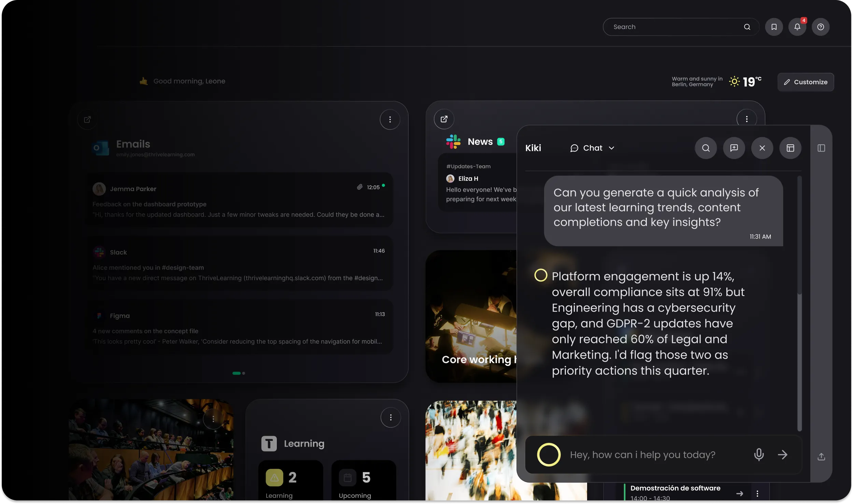This screenshot has width=853, height=504.
Task: Click the bookmark icon in top bar
Action: 774,27
